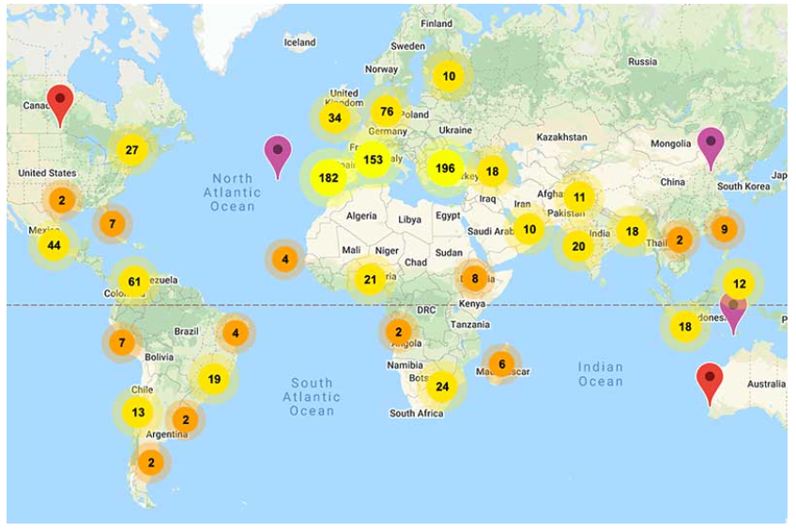
Task: Expand the 24 cluster over South Africa
Action: click(442, 386)
